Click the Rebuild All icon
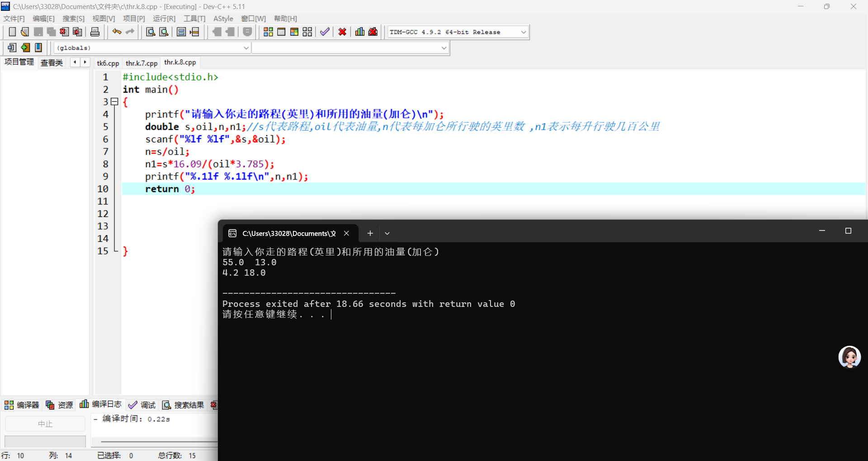Screen dimensions: 868x461 point(307,32)
